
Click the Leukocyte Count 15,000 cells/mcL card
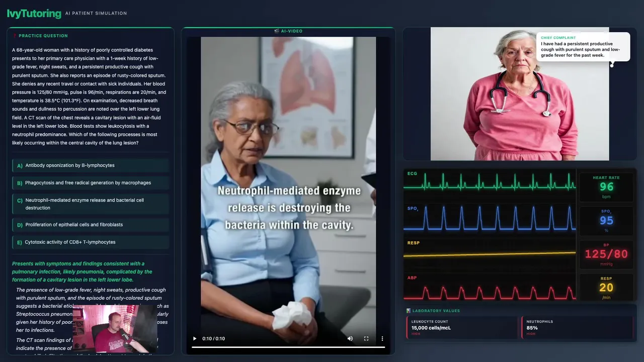tap(462, 327)
